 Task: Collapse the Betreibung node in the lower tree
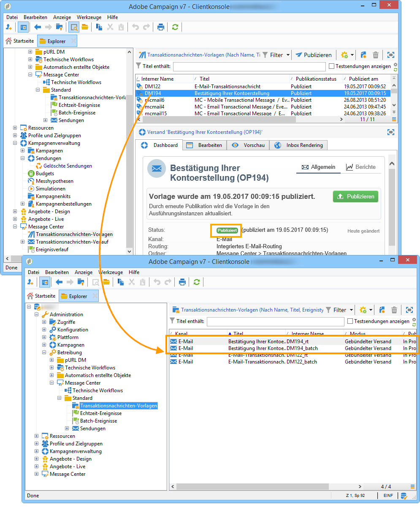[44, 353]
